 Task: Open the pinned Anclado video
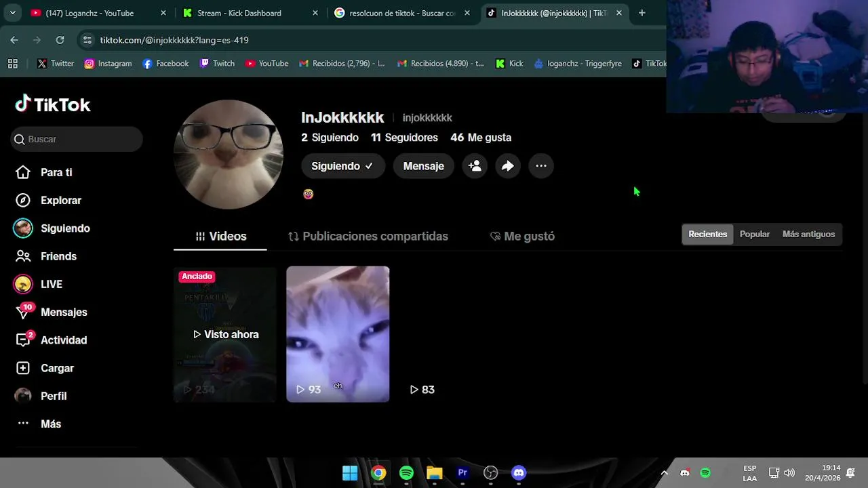pos(225,334)
